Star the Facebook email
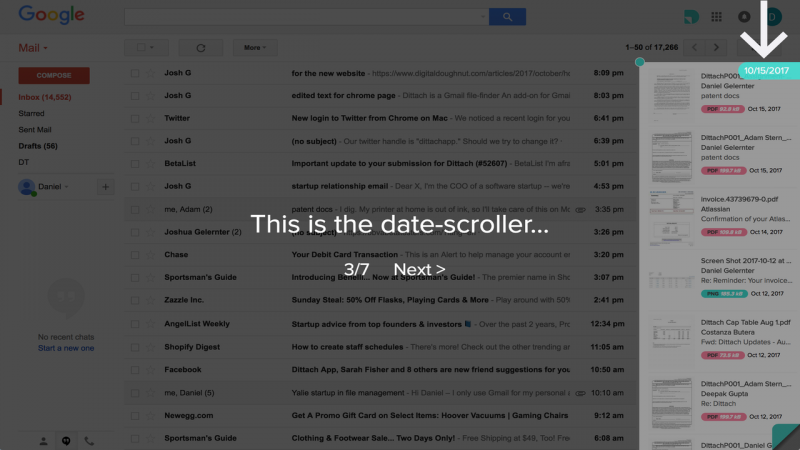 tap(151, 370)
